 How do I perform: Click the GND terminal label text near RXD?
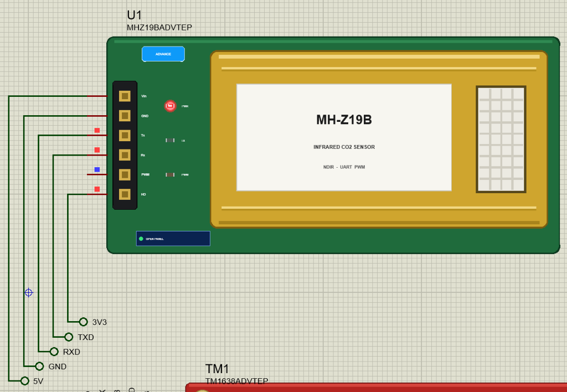point(58,367)
